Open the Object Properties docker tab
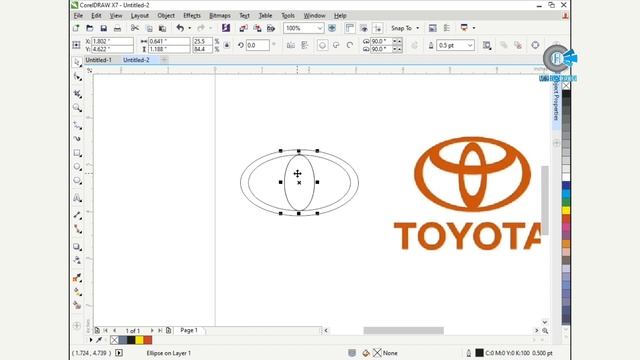 click(556, 102)
